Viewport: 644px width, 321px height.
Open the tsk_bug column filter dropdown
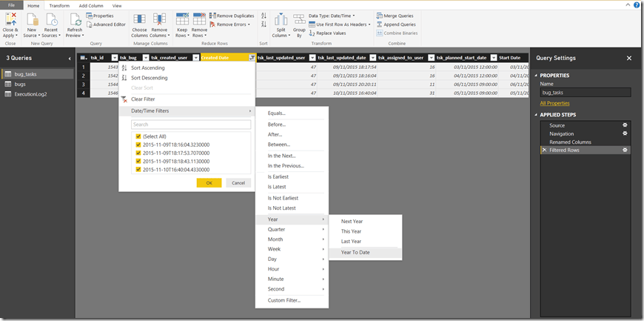click(x=145, y=58)
